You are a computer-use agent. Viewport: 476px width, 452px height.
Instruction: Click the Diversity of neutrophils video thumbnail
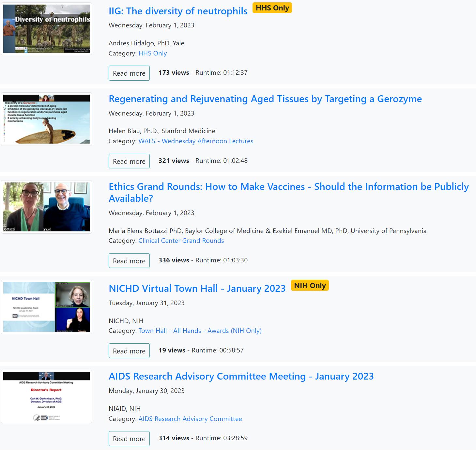coord(46,29)
